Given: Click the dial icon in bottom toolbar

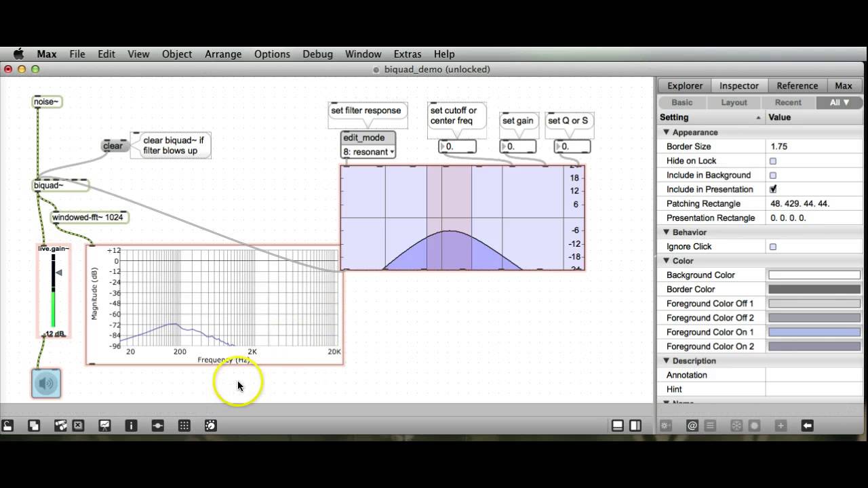Looking at the screenshot, I should [210, 426].
